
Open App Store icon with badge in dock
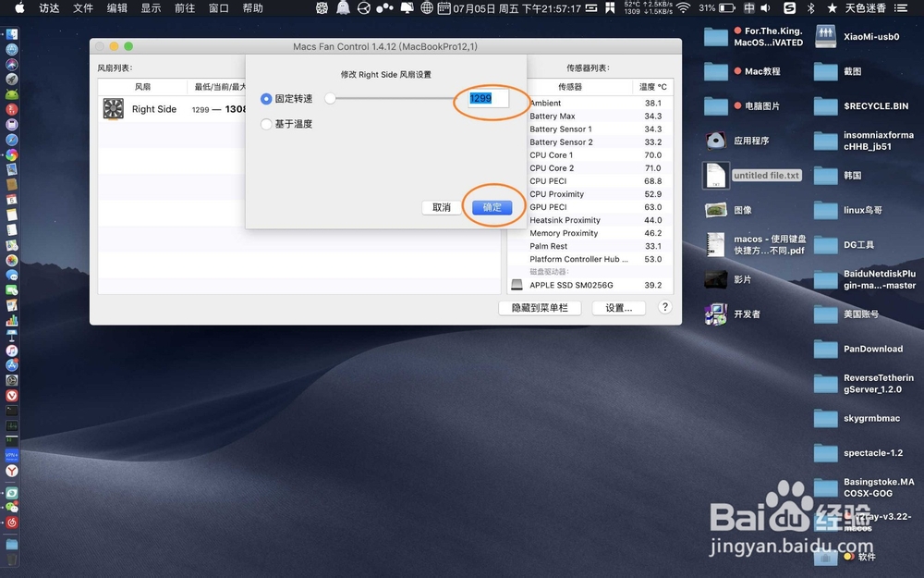12,365
